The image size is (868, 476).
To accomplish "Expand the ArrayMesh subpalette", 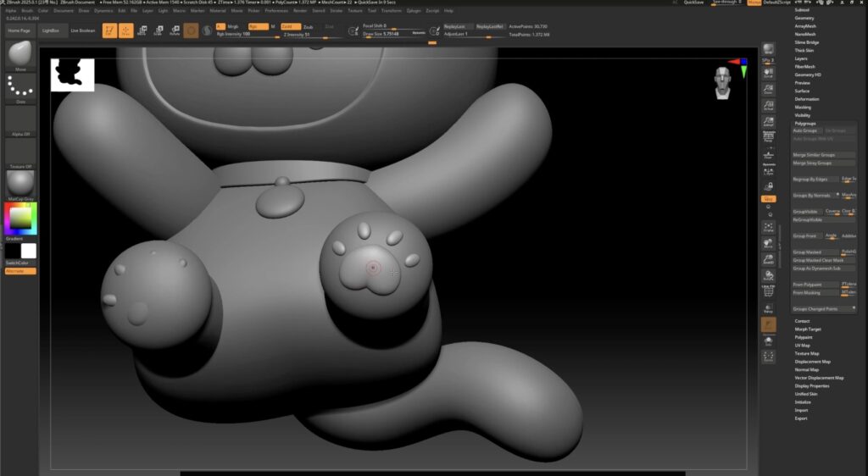I will (x=805, y=26).
